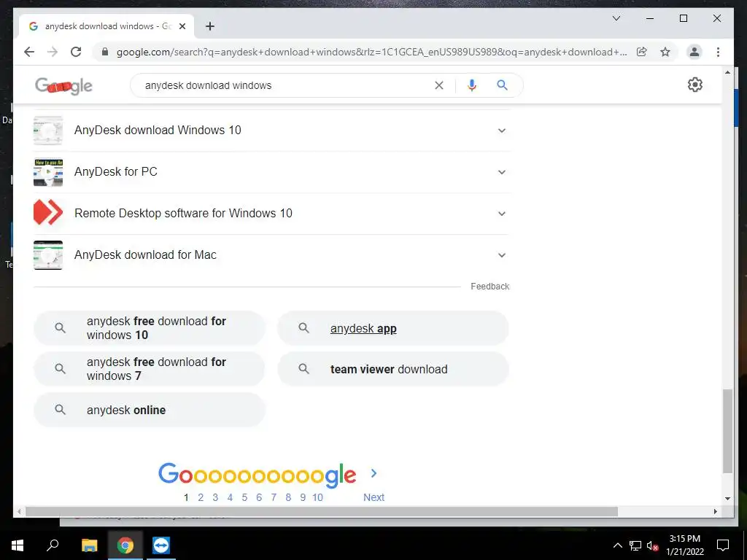This screenshot has width=747, height=560.
Task: Close the anydesk download windows tab
Action: [182, 26]
